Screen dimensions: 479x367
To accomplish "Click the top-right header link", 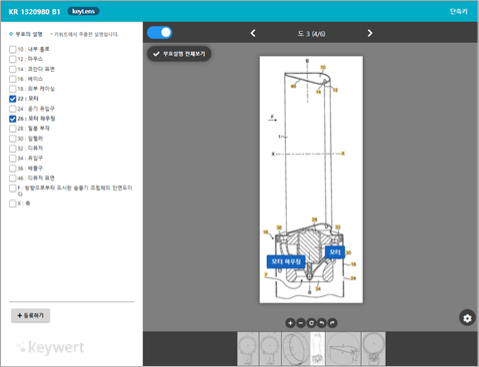I will tap(458, 11).
